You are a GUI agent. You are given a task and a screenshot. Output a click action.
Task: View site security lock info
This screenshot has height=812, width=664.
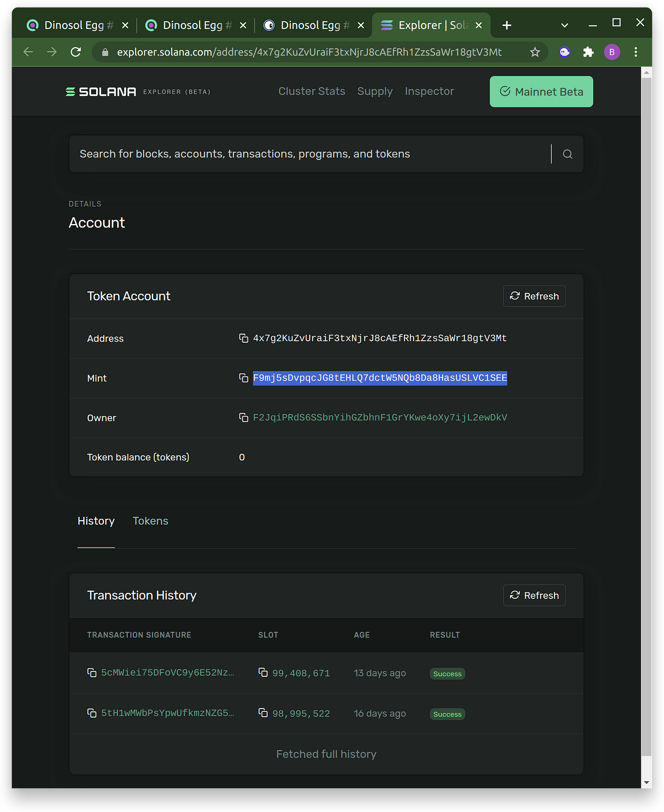pos(105,52)
